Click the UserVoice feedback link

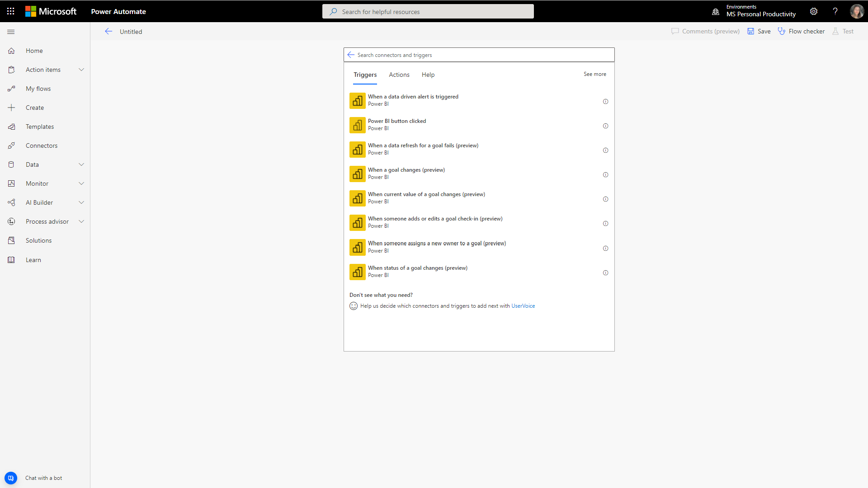pos(524,305)
